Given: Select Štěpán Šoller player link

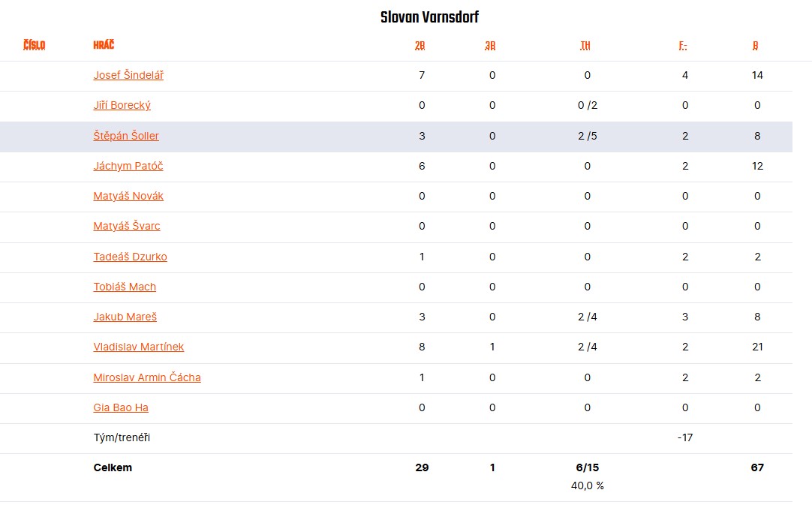Looking at the screenshot, I should click(x=126, y=136).
